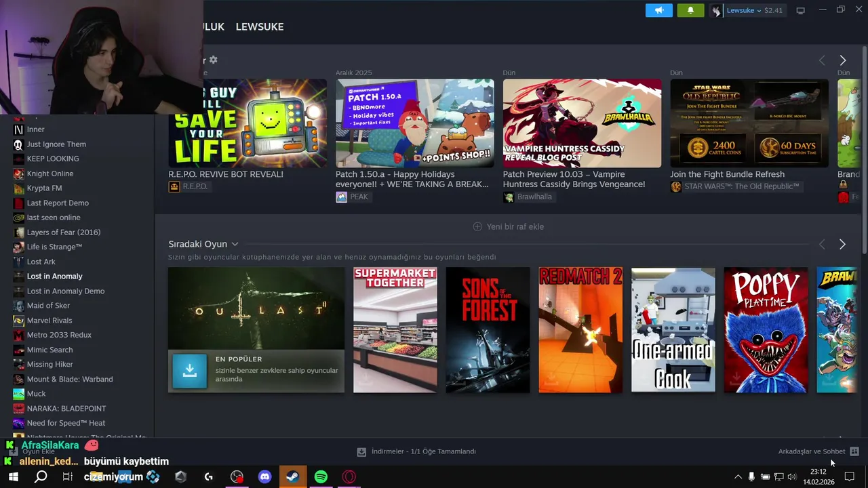Select Mount & Blade: Warband

pyautogui.click(x=70, y=379)
